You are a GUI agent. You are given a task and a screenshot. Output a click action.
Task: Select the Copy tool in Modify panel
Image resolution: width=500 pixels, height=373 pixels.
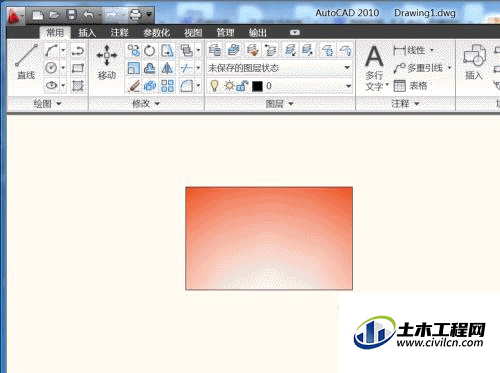[x=134, y=51]
